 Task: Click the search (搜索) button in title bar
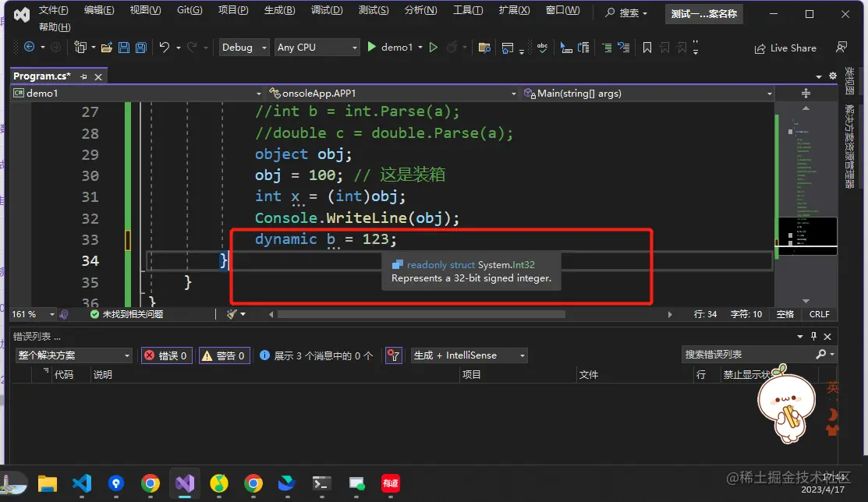point(626,12)
